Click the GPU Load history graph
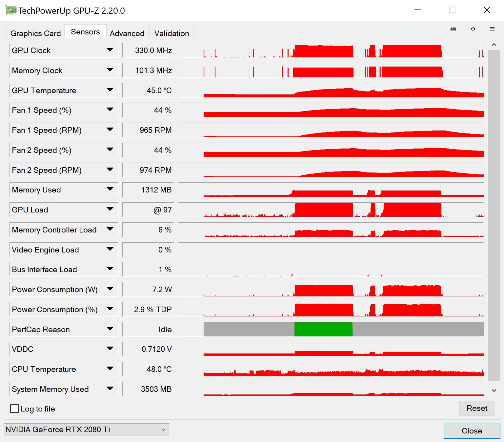This screenshot has height=442, width=504. (331, 210)
